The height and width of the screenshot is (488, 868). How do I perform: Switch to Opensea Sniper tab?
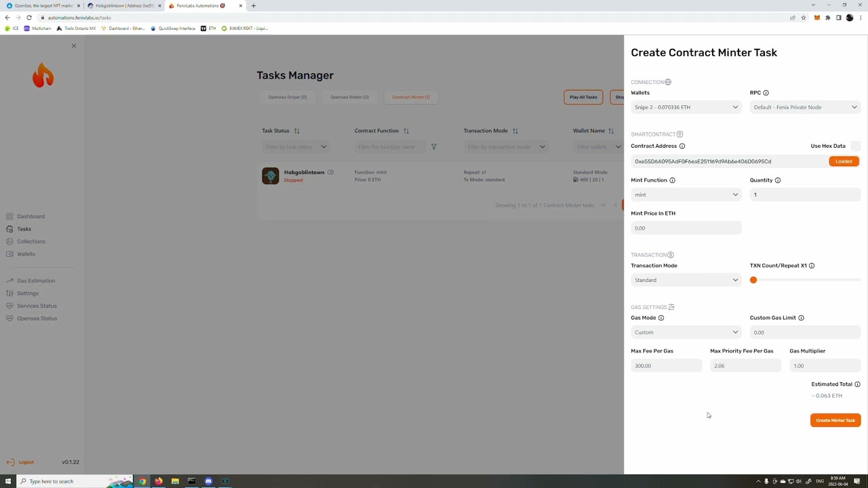point(288,97)
